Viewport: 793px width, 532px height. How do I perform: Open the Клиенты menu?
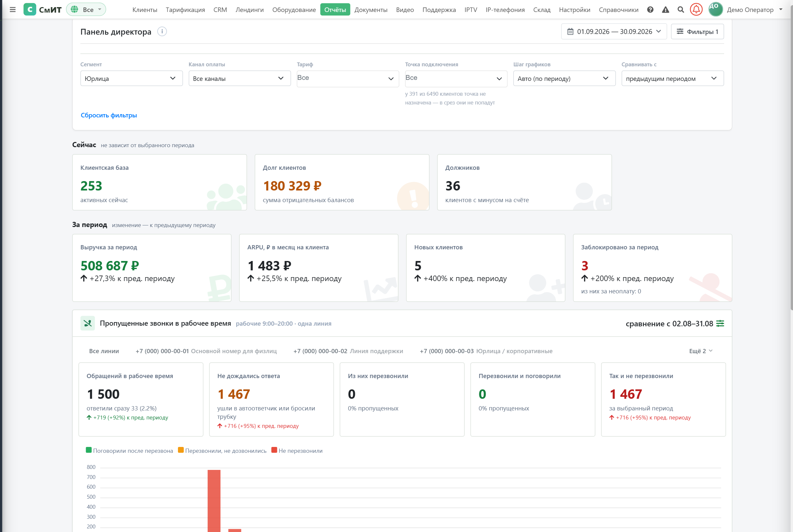pos(145,9)
